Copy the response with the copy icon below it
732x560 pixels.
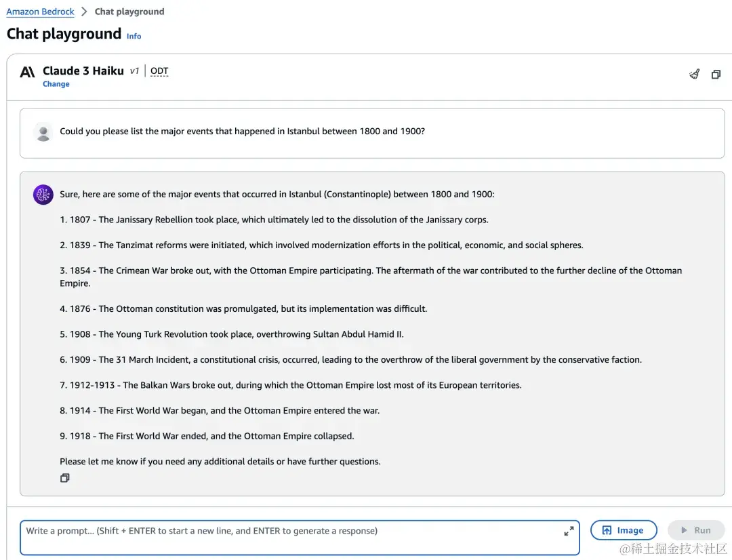(65, 478)
